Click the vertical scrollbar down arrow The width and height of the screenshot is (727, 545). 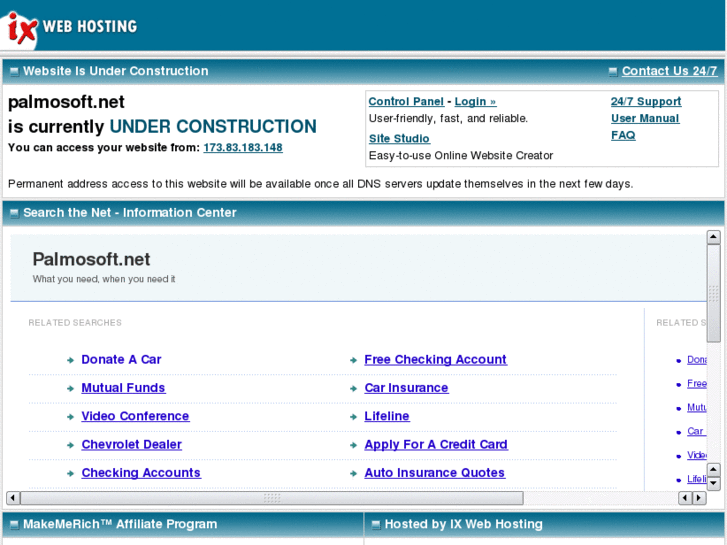713,483
